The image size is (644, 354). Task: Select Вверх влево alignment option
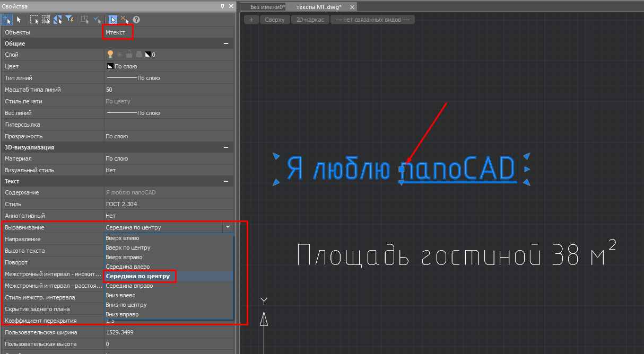click(x=122, y=238)
